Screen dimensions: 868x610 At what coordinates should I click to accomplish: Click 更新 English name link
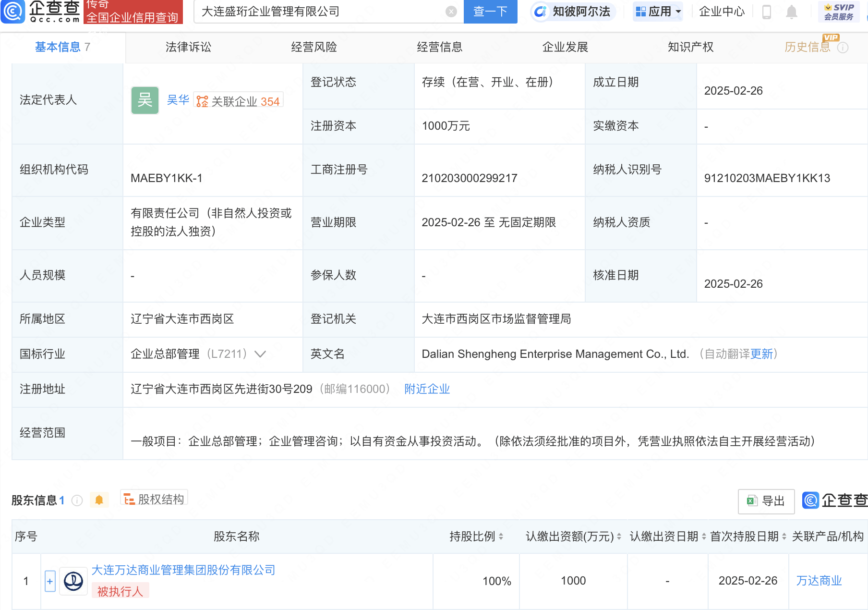click(x=761, y=354)
